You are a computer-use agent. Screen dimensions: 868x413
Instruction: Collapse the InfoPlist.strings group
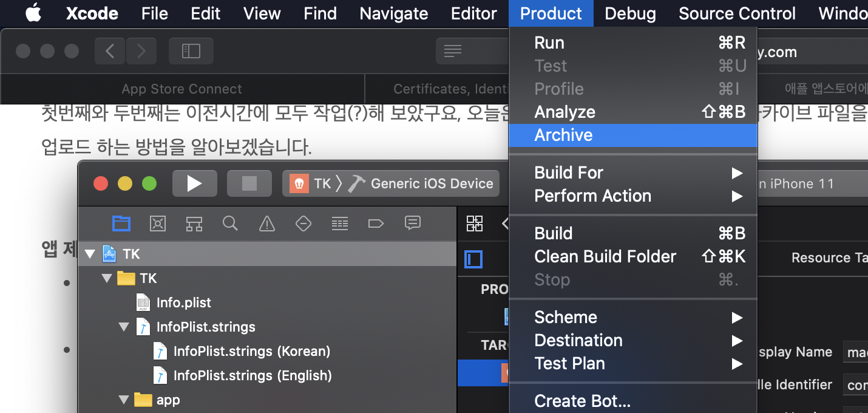(x=124, y=327)
